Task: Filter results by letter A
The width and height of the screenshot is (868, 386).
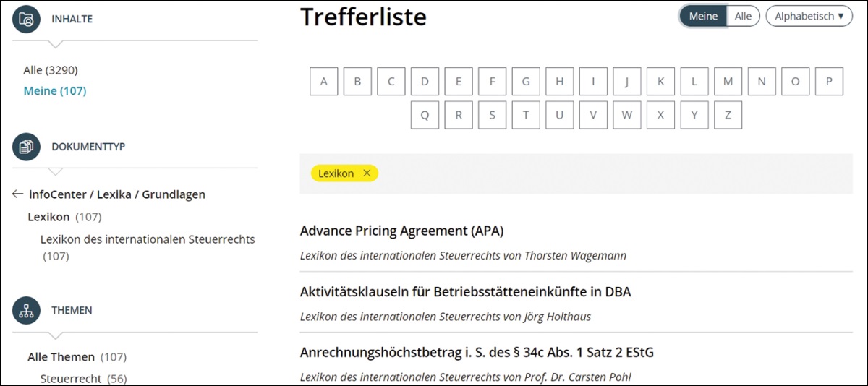Action: pyautogui.click(x=323, y=82)
